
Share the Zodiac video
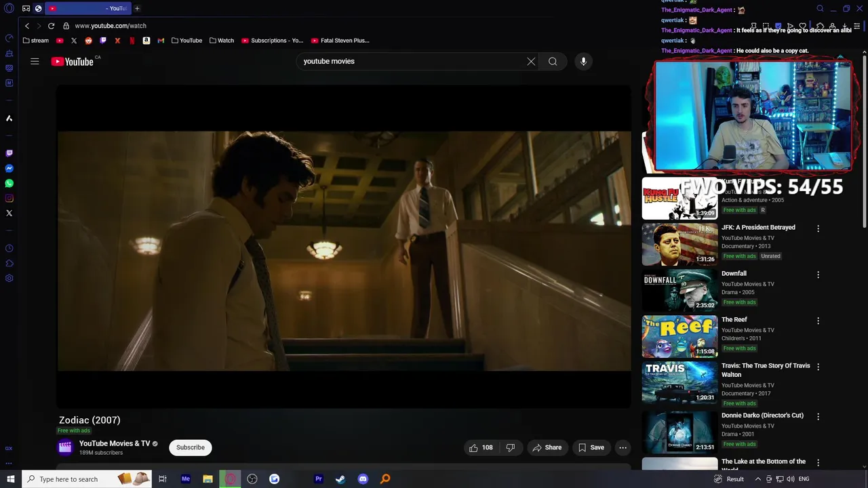tap(547, 447)
